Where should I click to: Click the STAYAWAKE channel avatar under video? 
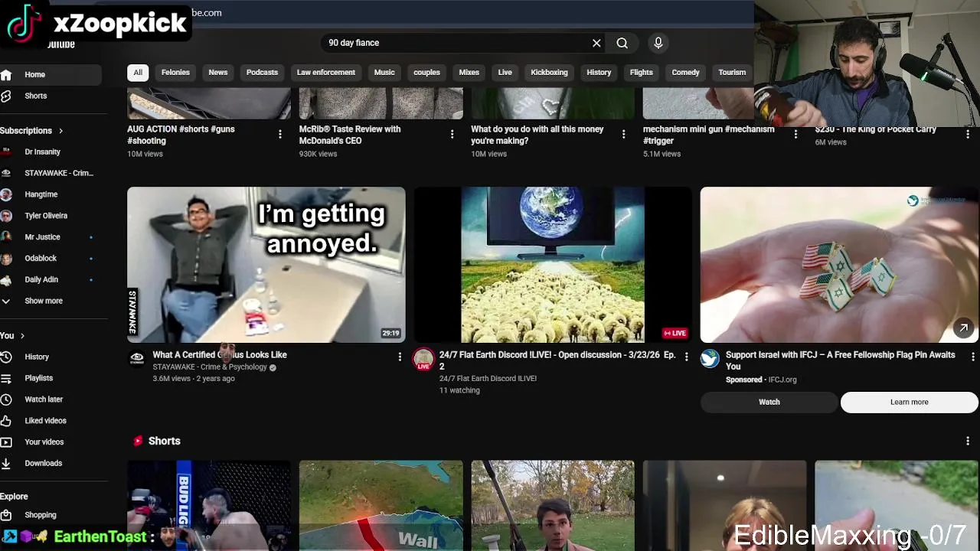[137, 357]
